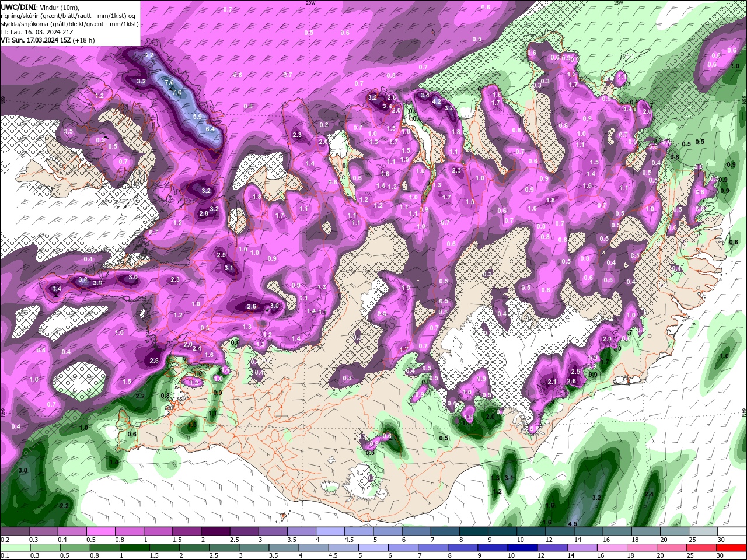Pick the upper legend swatch labeled 0.4
747x560 pixels.
72,531
